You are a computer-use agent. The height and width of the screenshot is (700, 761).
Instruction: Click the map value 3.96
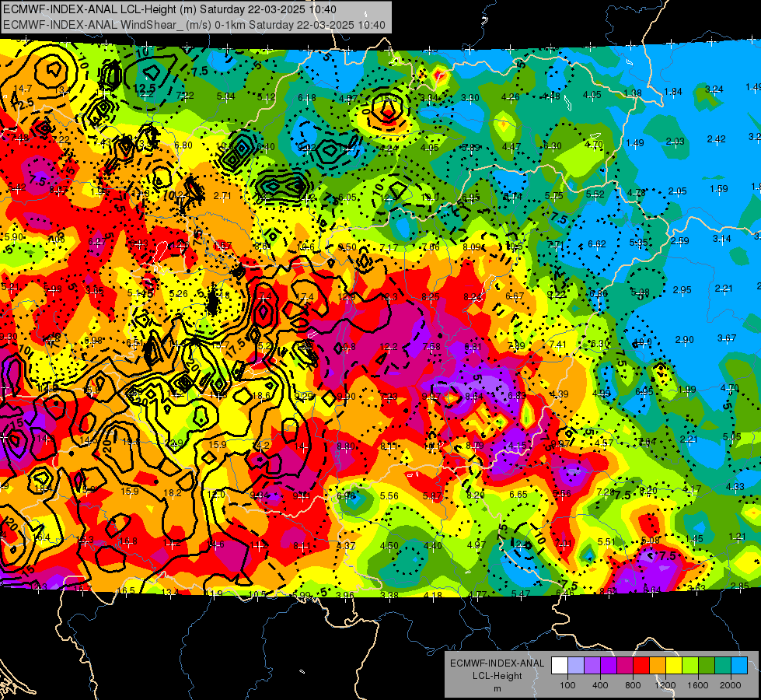click(x=345, y=595)
